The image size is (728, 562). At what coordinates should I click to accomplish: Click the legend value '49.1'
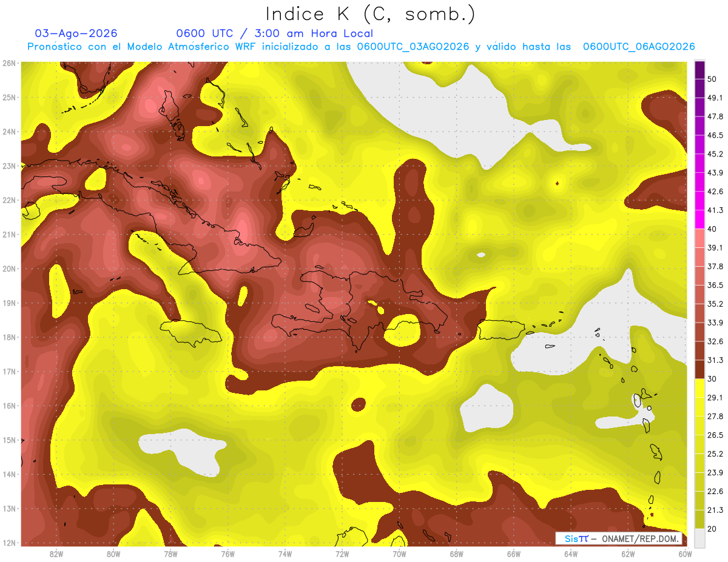715,98
